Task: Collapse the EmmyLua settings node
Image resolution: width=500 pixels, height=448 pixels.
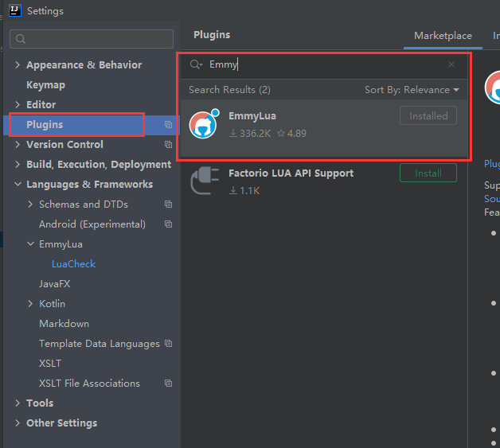Action: point(30,244)
